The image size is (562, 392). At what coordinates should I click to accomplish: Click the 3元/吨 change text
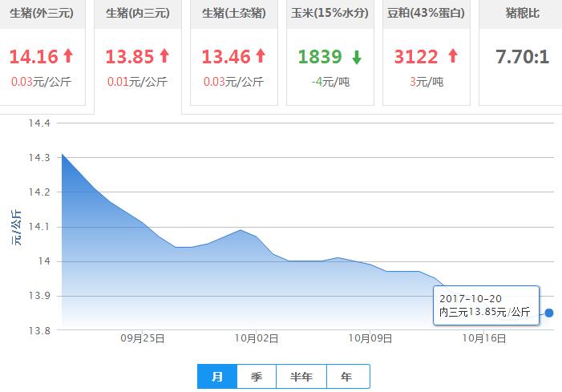[x=427, y=82]
